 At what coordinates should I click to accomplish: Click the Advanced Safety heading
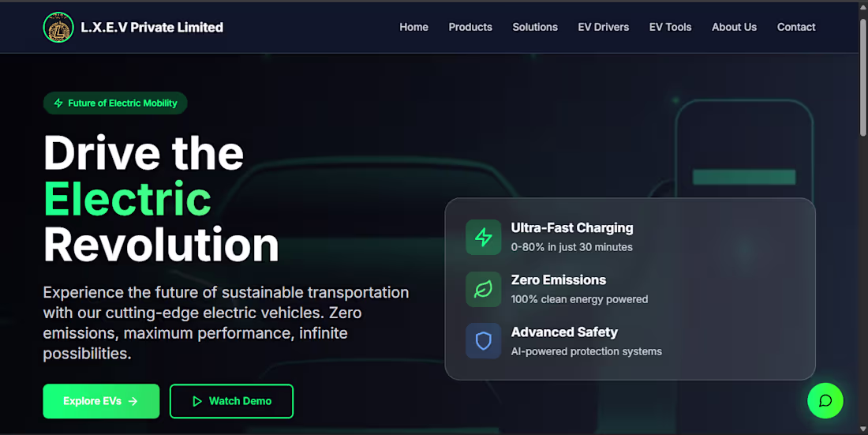564,332
